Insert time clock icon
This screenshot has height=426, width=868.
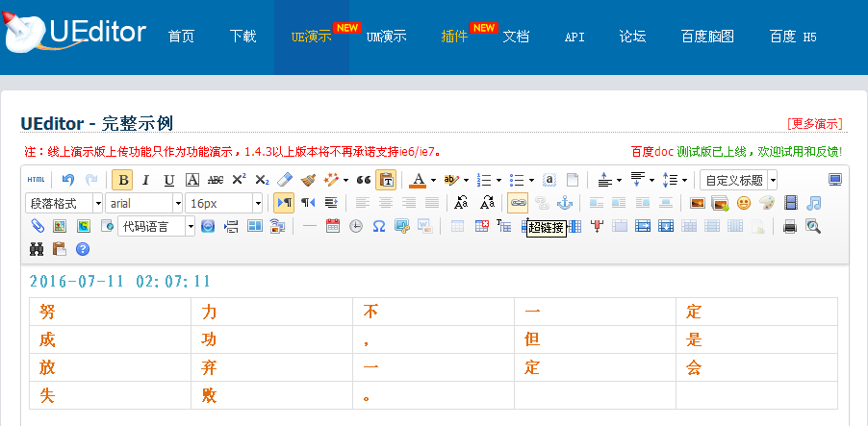(356, 226)
